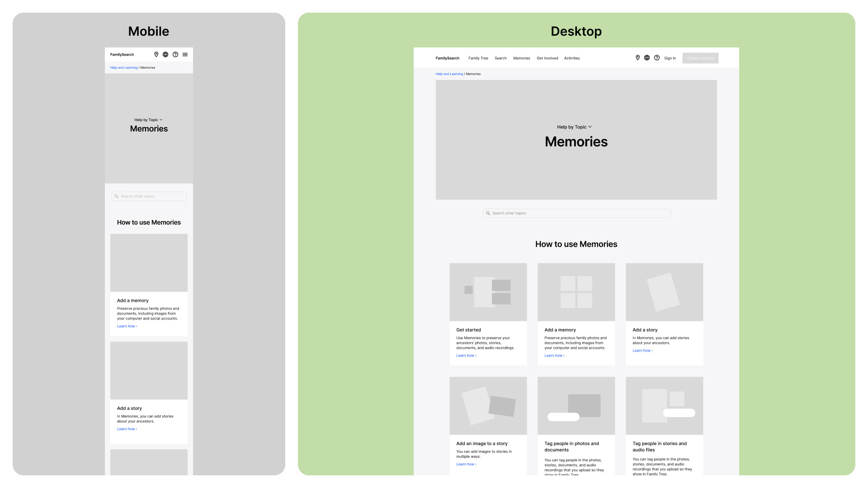
Task: Open Activities menu in desktop nav
Action: [x=572, y=58]
